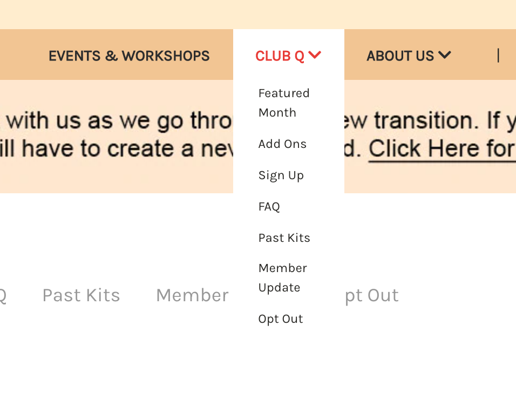Select Past Kits in the Club Q dropdown

[x=284, y=238]
